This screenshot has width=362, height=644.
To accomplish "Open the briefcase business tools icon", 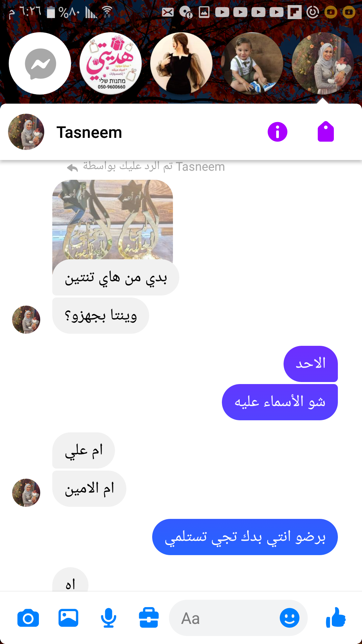I will (x=149, y=618).
